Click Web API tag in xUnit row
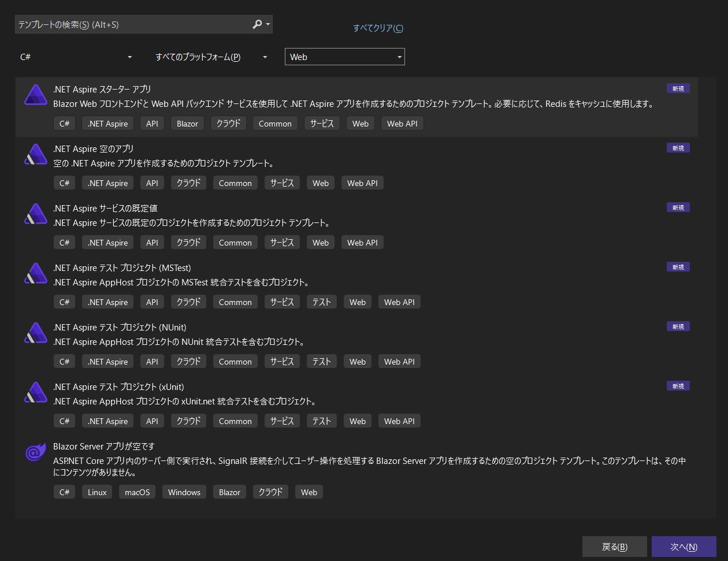The image size is (728, 561). (x=399, y=421)
